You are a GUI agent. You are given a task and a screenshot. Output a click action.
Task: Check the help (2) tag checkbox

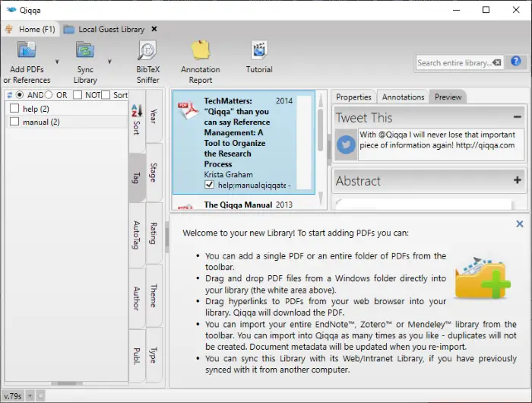click(14, 108)
